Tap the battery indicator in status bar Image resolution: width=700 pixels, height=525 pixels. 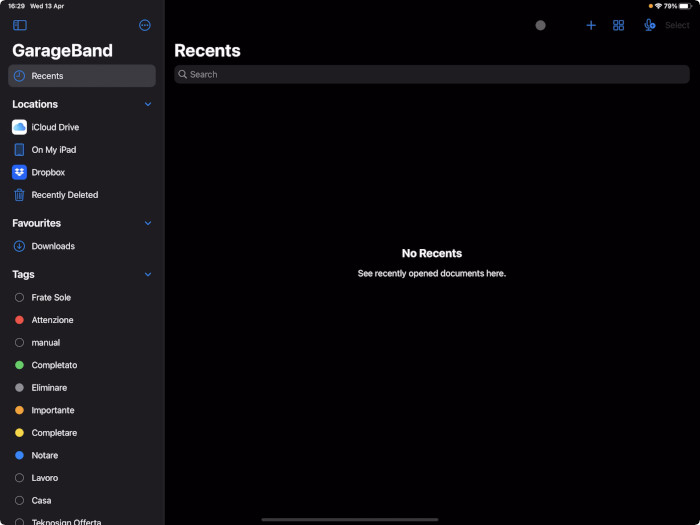685,6
